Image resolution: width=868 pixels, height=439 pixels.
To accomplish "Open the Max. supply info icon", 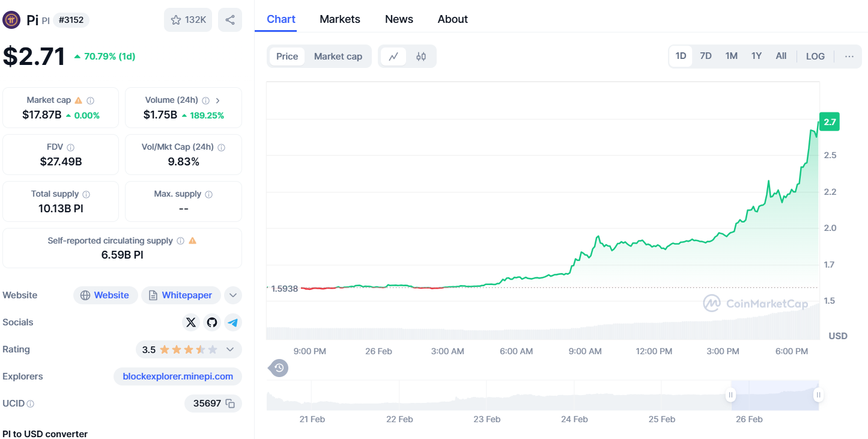I will 209,194.
